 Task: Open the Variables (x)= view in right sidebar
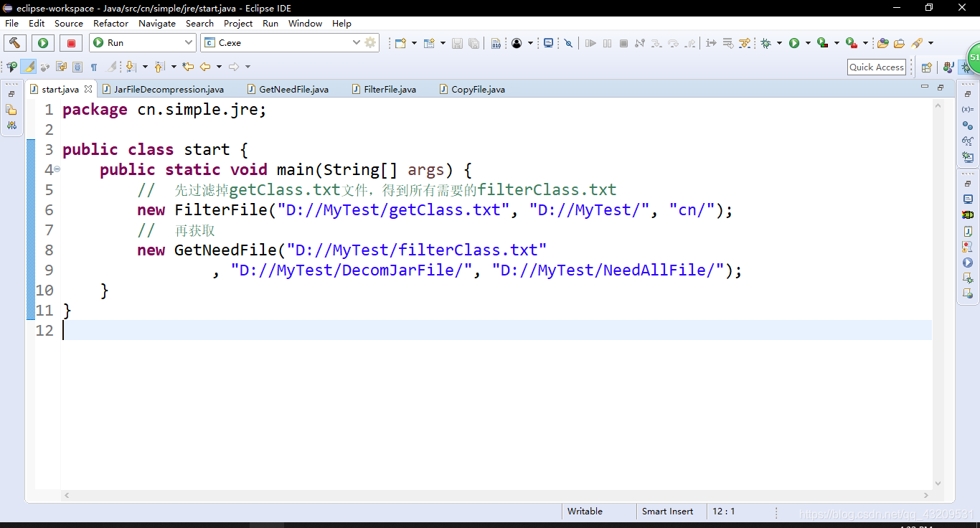point(968,110)
